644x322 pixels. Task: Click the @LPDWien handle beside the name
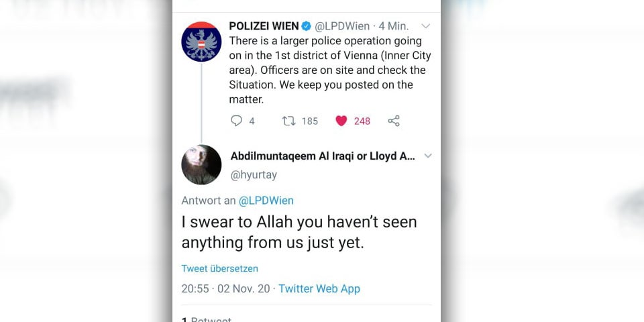tap(342, 26)
